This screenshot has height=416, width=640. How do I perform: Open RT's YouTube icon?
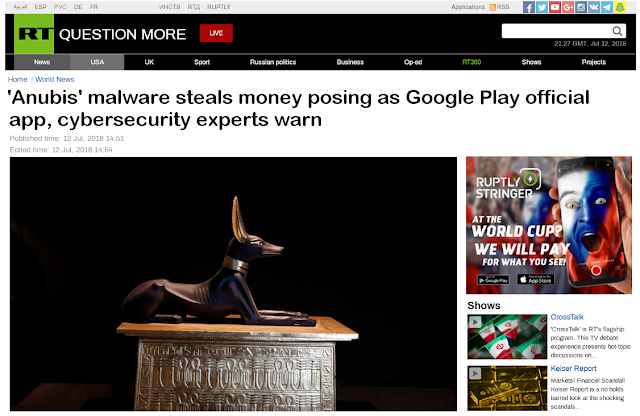[555, 7]
